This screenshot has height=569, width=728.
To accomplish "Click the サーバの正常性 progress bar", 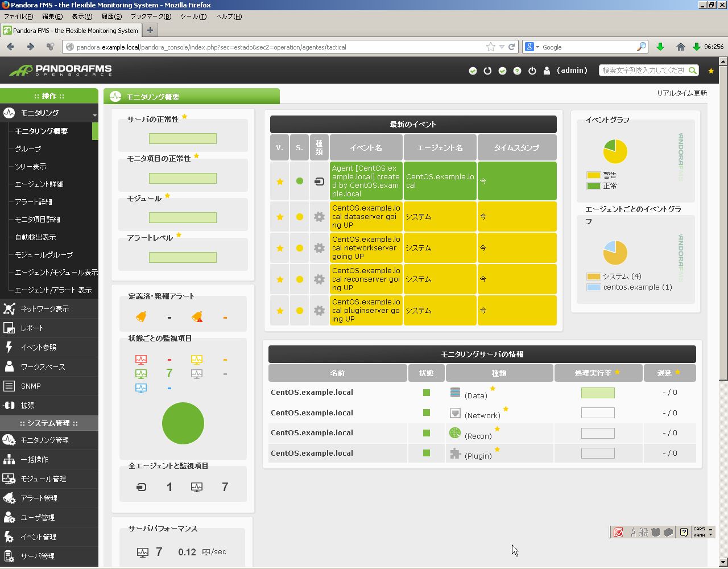I will (x=183, y=138).
